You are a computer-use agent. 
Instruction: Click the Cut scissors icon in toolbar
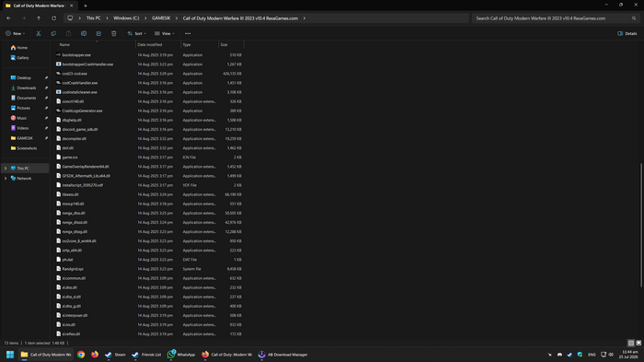(x=39, y=33)
